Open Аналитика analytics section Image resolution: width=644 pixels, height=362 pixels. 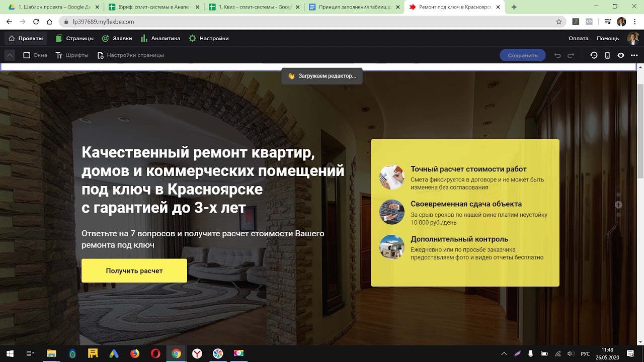click(x=160, y=38)
